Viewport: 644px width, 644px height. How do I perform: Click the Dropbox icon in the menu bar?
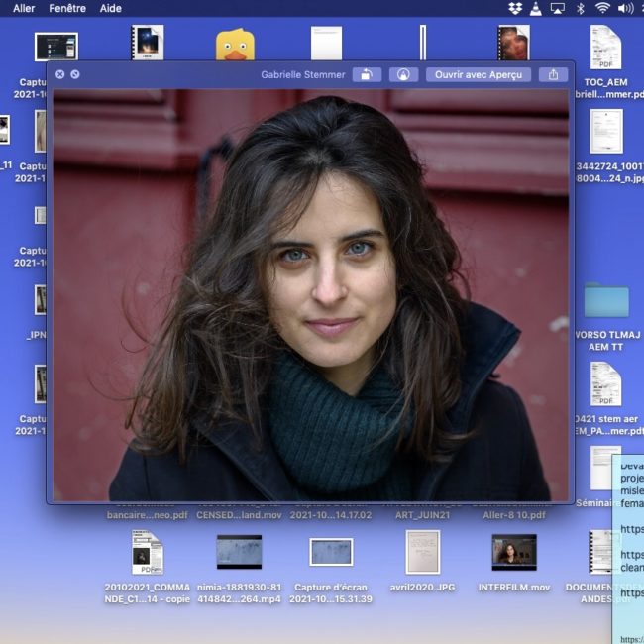coord(515,8)
